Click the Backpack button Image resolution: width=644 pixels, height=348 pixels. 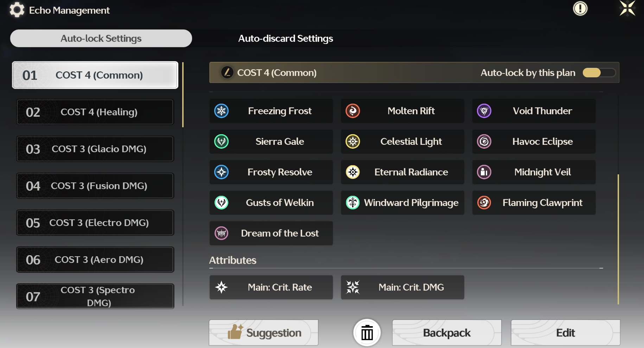tap(447, 333)
